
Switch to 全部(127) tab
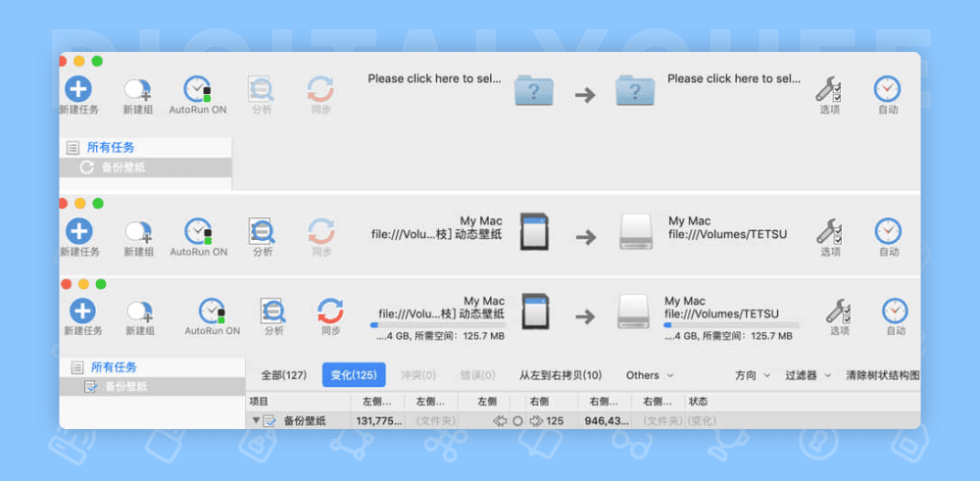tap(284, 375)
